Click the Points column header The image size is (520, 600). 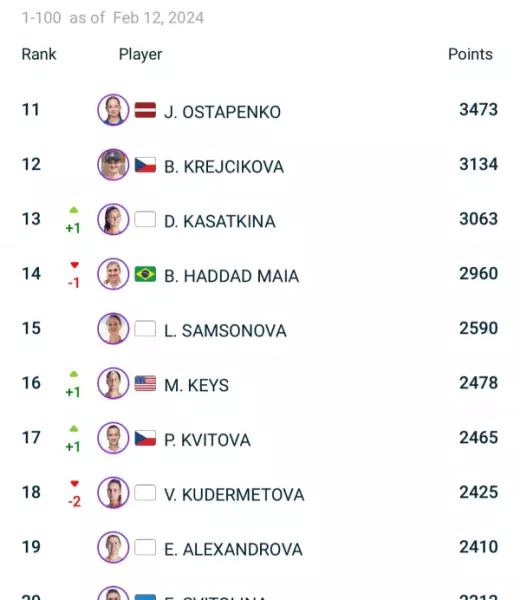click(470, 54)
